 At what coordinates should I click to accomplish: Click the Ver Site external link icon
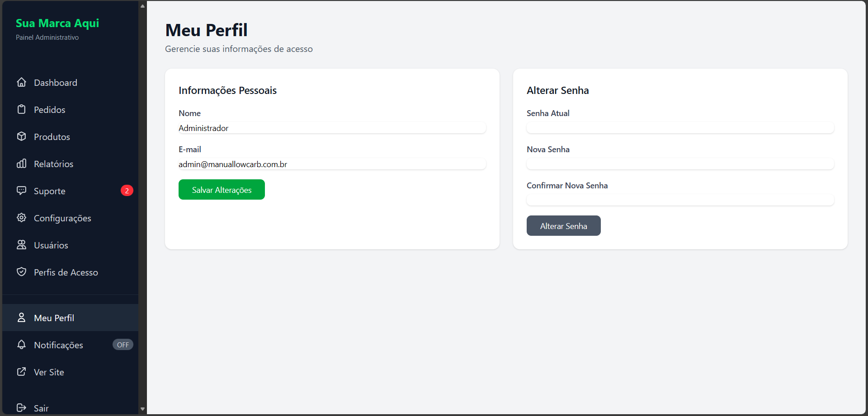click(21, 372)
